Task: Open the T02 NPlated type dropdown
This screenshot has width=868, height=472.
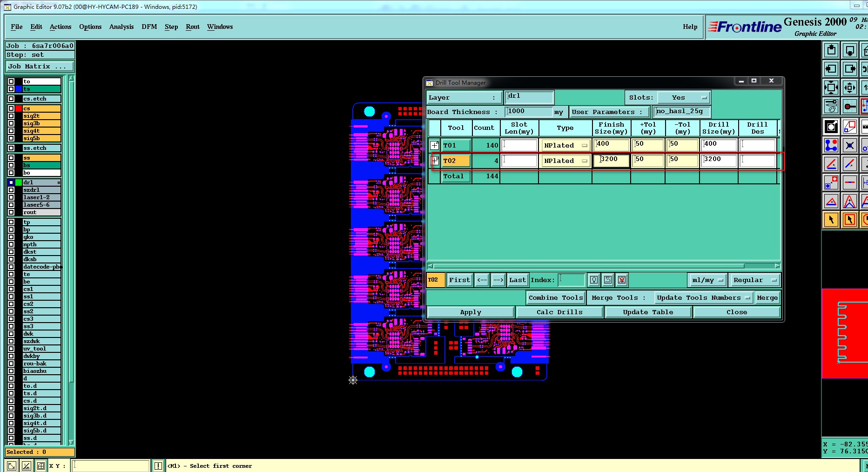Action: 565,161
